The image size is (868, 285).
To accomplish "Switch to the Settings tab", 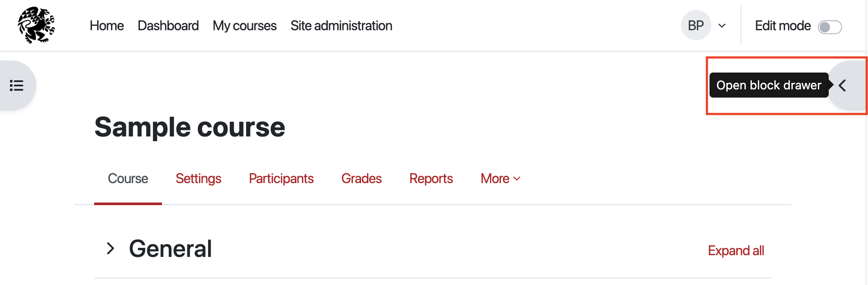I will tap(198, 179).
